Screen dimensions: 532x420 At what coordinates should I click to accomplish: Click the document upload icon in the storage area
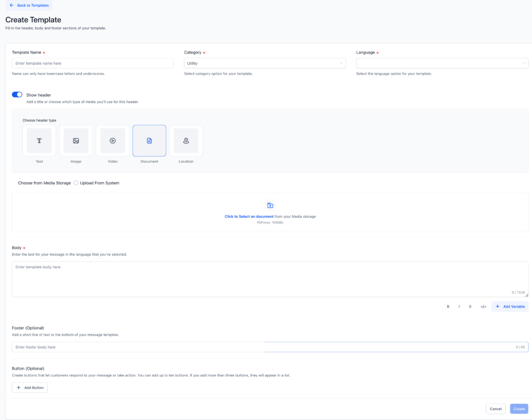click(270, 205)
